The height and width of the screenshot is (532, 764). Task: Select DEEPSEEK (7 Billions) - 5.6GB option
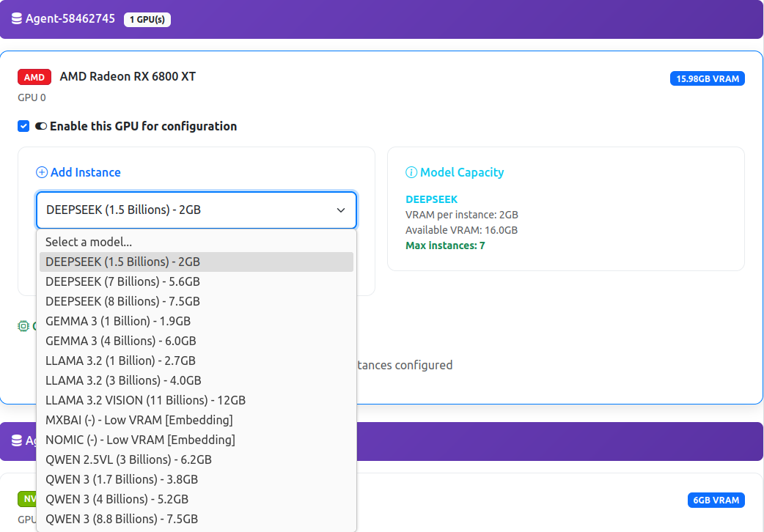(x=122, y=281)
